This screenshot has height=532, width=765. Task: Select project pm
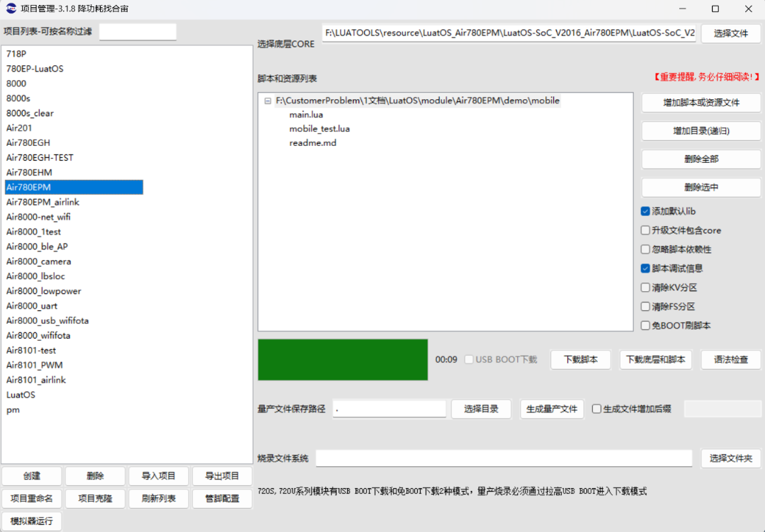(x=13, y=409)
